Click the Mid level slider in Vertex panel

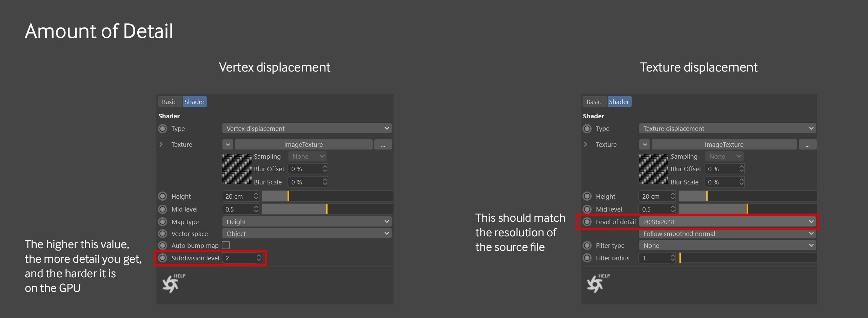327,209
